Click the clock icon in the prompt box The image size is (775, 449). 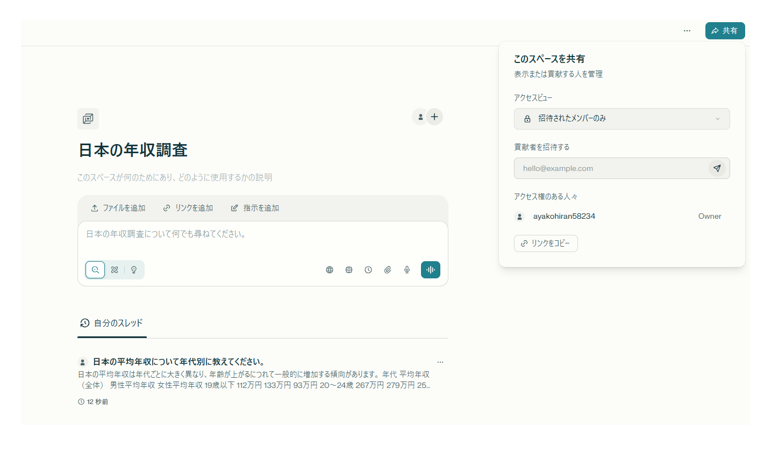368,270
